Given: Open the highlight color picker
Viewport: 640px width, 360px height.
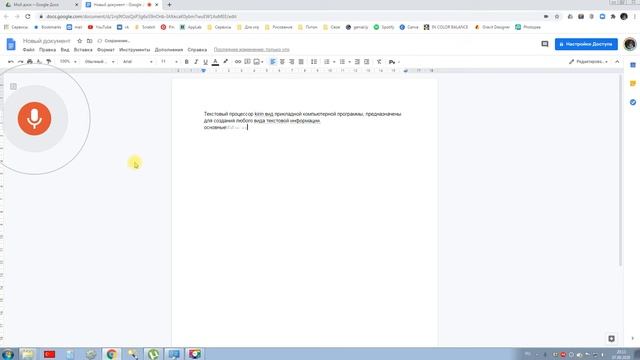Looking at the screenshot, I should point(225,62).
